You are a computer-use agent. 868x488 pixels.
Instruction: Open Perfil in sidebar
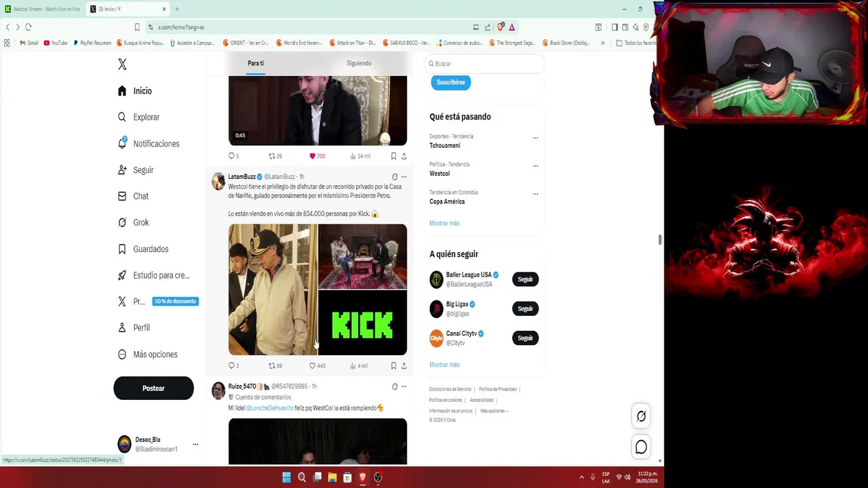pos(134,327)
